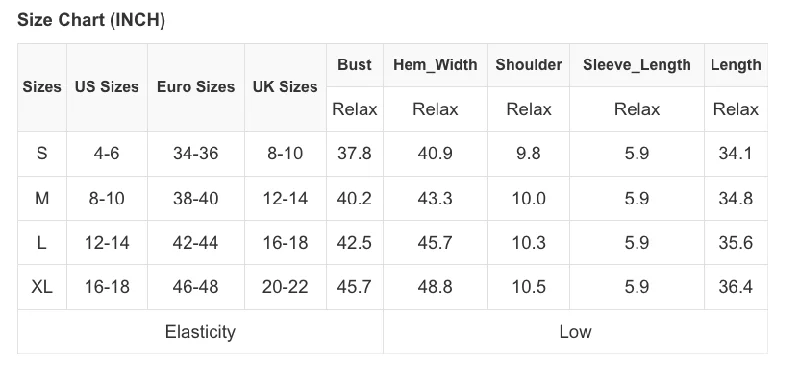
Task: Select the Shoulder column header
Action: coord(529,65)
